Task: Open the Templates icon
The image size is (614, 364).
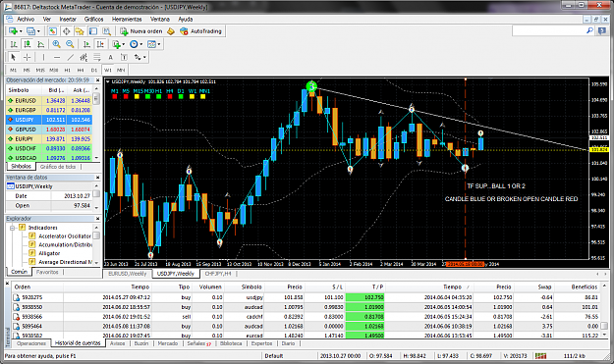Action: [151, 44]
